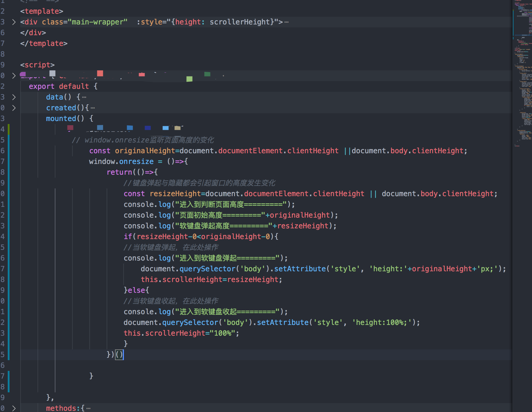Expand folded main-wrapper div line
This screenshot has width=532, height=412.
tap(14, 22)
